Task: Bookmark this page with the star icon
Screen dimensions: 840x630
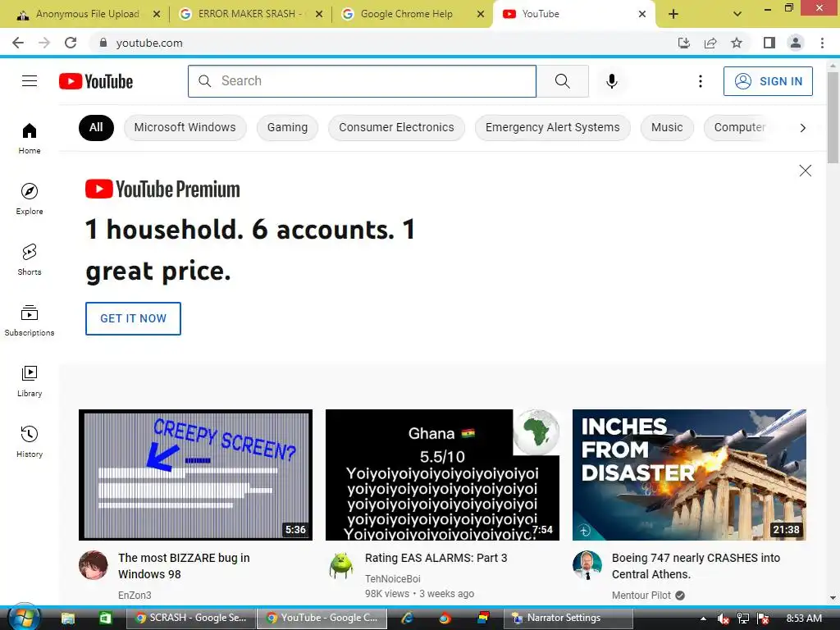Action: click(x=737, y=43)
